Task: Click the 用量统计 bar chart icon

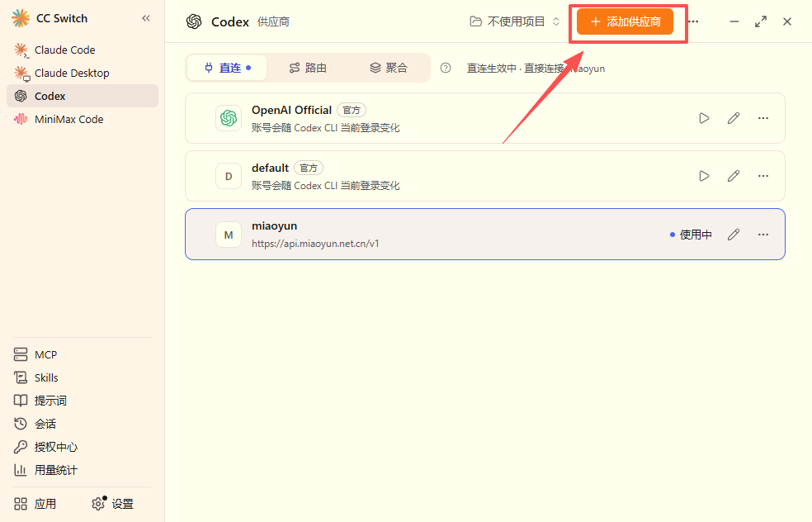Action: click(21, 470)
